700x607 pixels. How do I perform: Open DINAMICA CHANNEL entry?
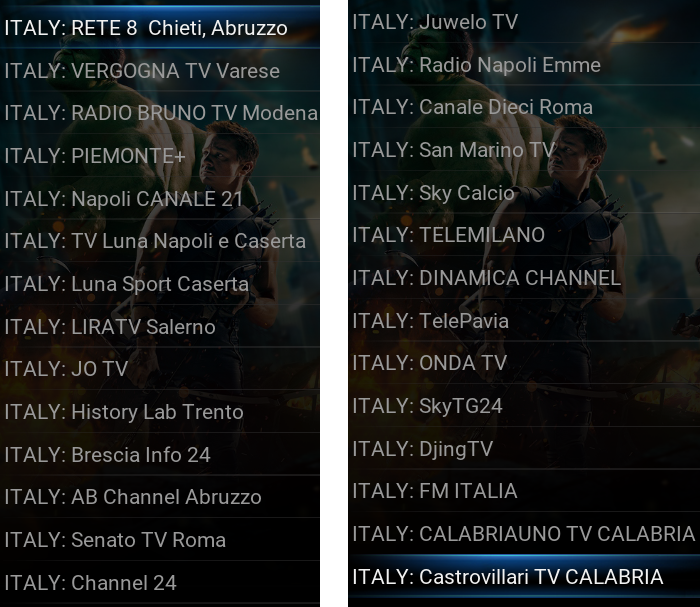[x=524, y=278]
